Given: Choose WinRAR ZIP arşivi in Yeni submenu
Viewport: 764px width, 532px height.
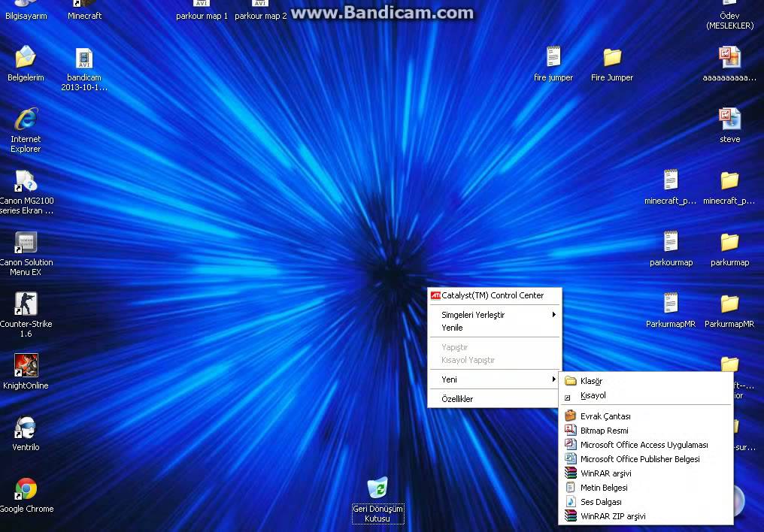Looking at the screenshot, I should (x=646, y=516).
